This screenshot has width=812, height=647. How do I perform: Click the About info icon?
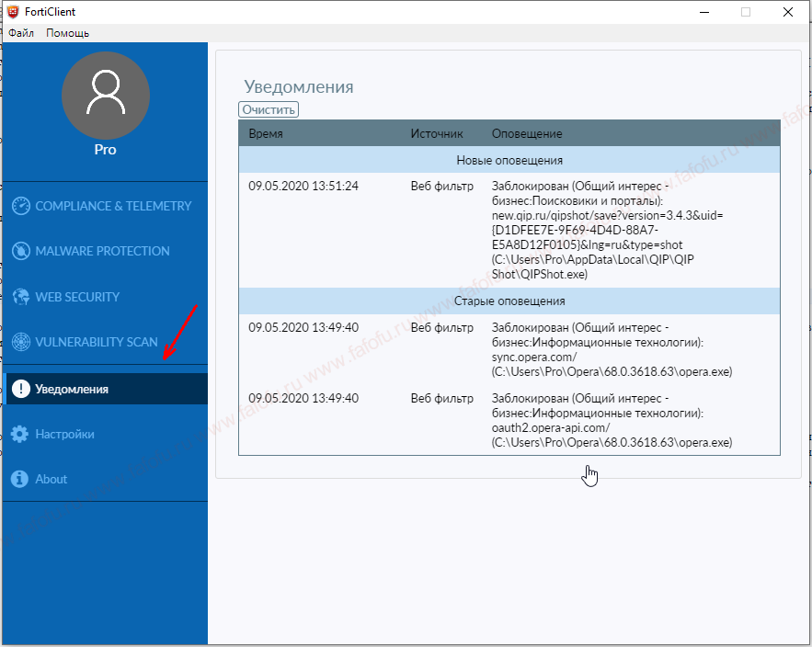coord(19,480)
